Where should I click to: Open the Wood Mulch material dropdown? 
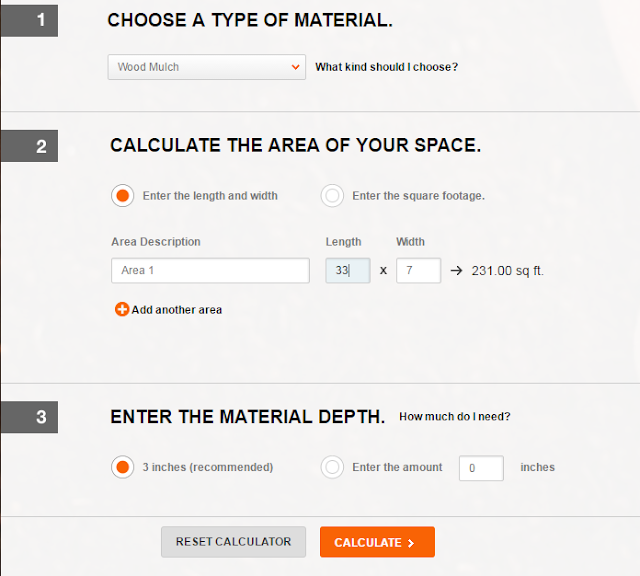pyautogui.click(x=207, y=67)
